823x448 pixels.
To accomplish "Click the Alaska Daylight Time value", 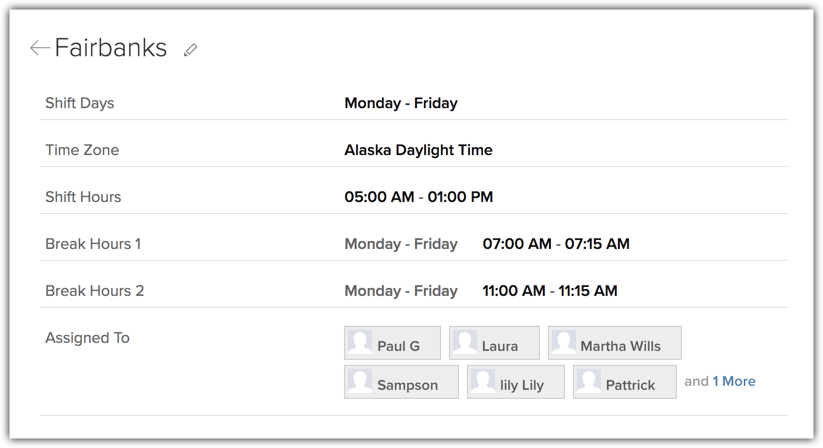I will tap(418, 150).
